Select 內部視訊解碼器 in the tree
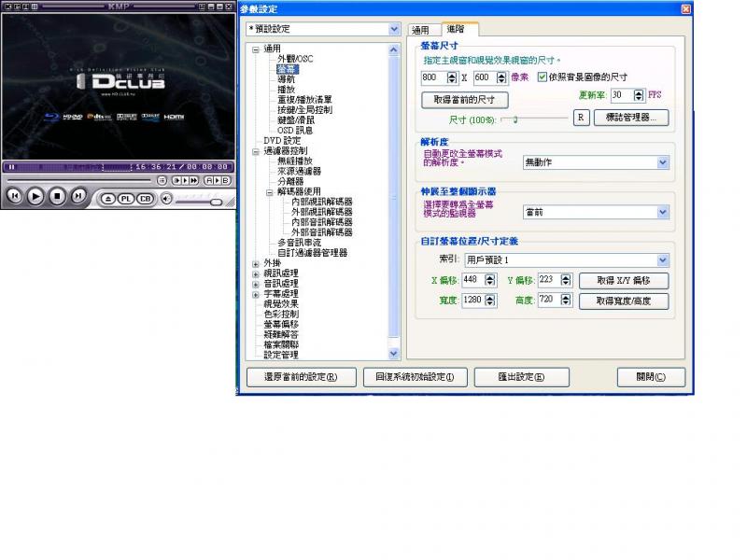Image resolution: width=747 pixels, height=560 pixels. (x=321, y=202)
